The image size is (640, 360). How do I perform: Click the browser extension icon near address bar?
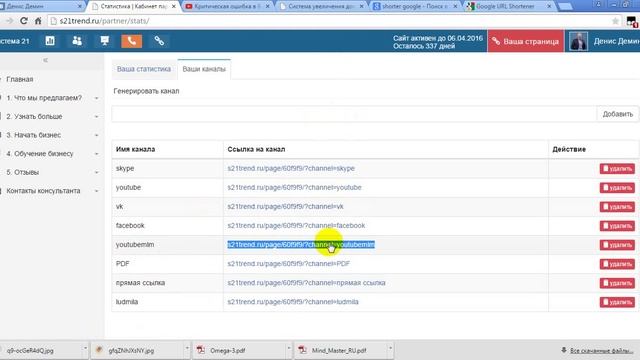(632, 22)
